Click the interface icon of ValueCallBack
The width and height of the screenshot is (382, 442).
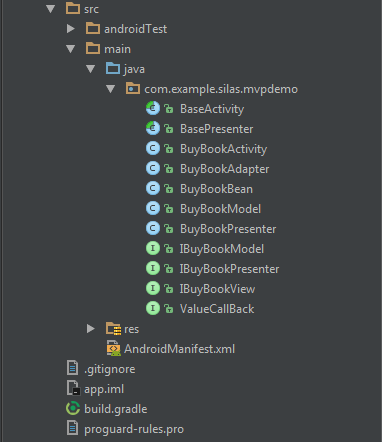153,308
